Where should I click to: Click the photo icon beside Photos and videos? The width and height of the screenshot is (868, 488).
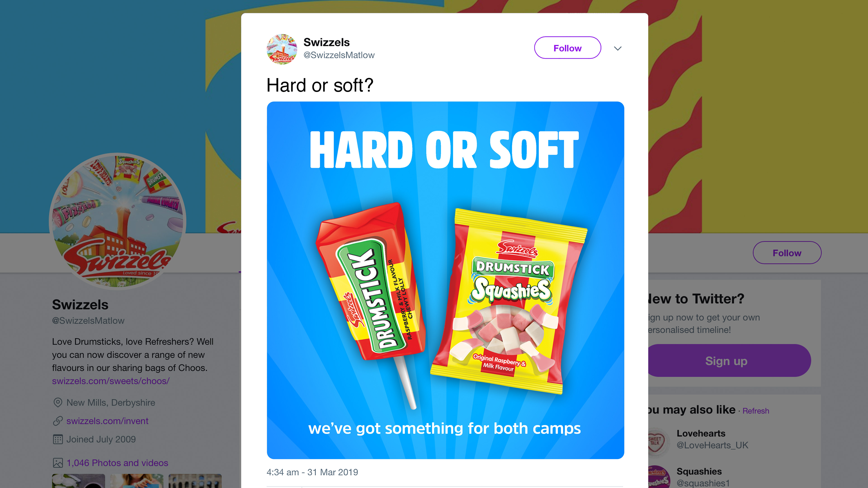pyautogui.click(x=58, y=463)
